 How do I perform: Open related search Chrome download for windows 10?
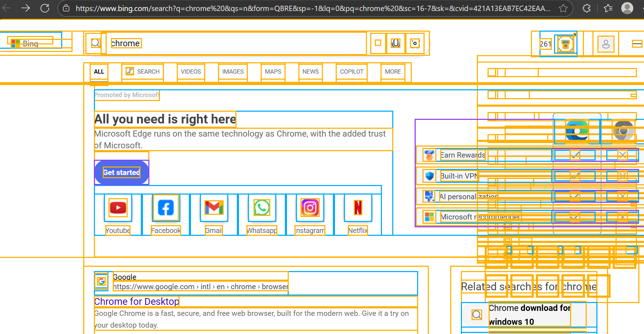click(x=529, y=315)
